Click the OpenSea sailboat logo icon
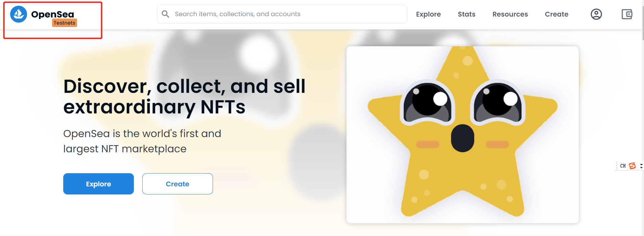Screen dimensions: 644x236 [x=19, y=14]
